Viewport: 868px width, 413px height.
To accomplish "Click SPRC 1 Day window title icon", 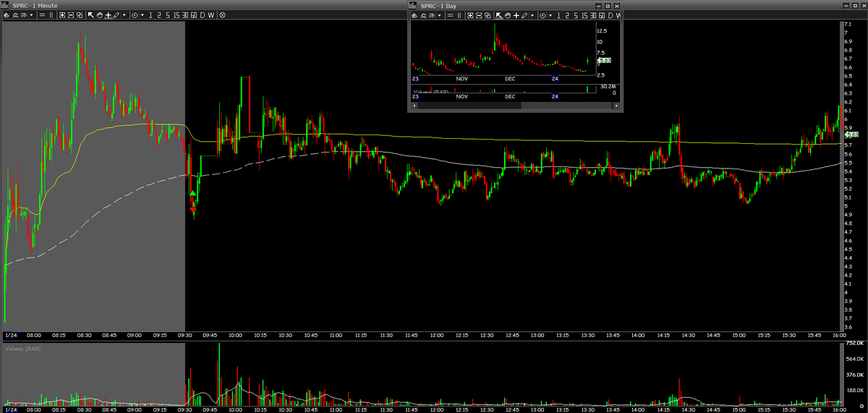I will (x=413, y=6).
